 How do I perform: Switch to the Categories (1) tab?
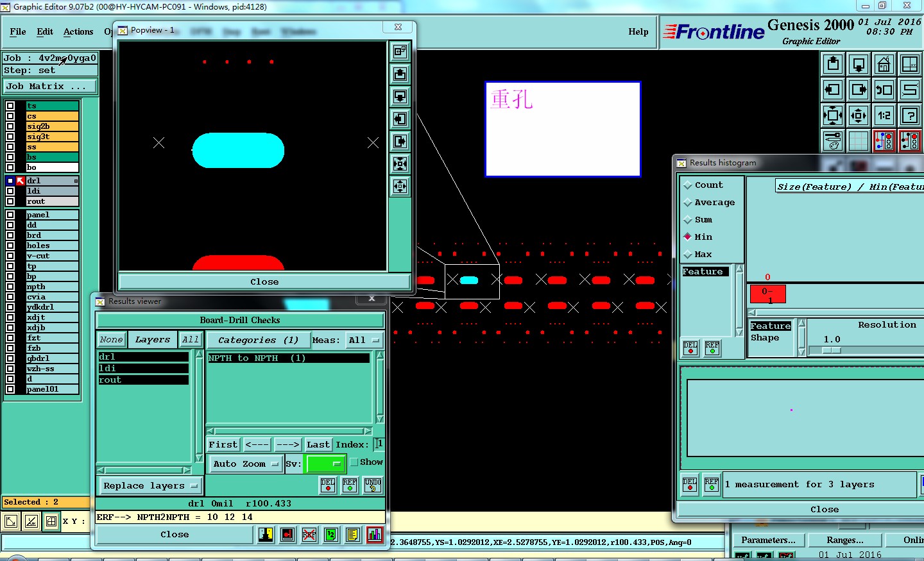pyautogui.click(x=258, y=340)
